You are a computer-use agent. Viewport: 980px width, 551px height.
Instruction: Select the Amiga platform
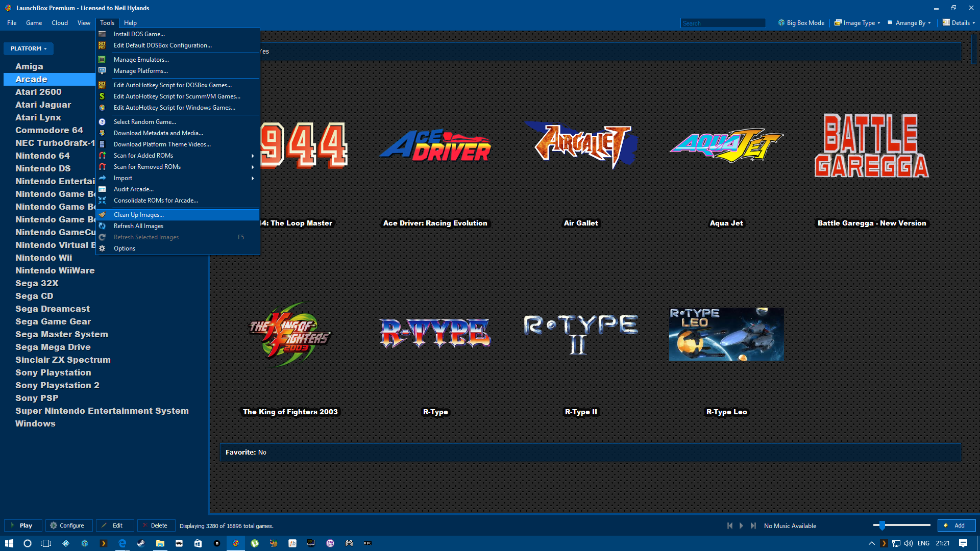[29, 66]
